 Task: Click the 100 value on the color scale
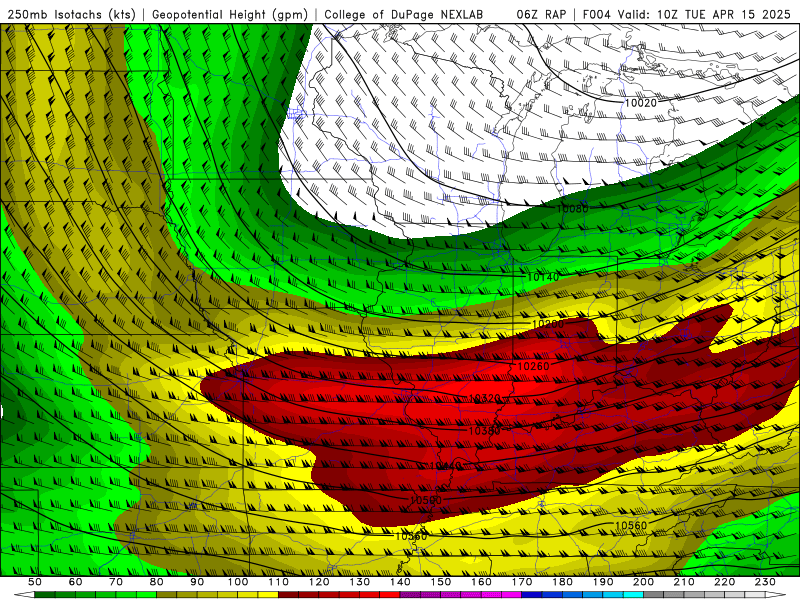(238, 582)
